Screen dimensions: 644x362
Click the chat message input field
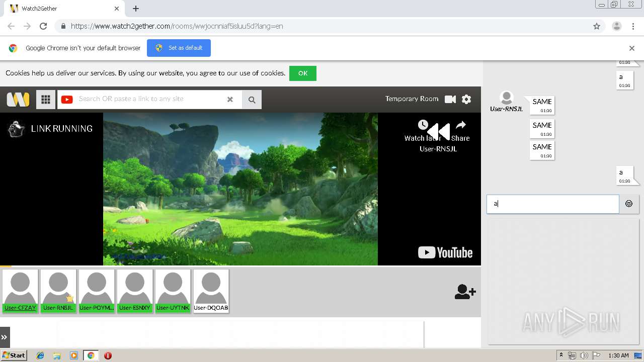tap(552, 204)
